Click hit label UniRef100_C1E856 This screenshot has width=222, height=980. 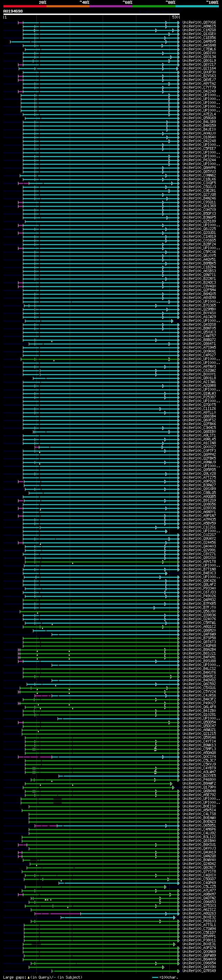click(x=199, y=38)
